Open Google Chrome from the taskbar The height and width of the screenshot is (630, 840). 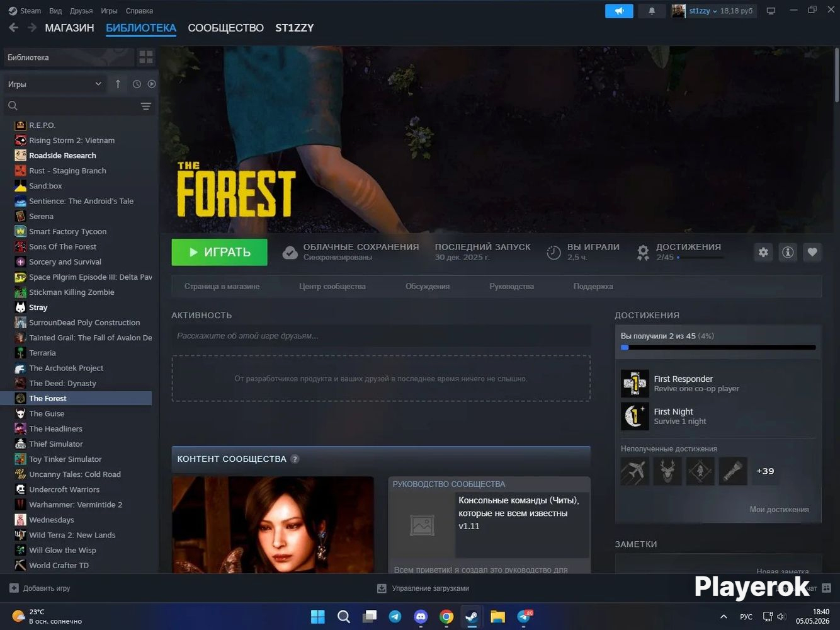pos(446,616)
